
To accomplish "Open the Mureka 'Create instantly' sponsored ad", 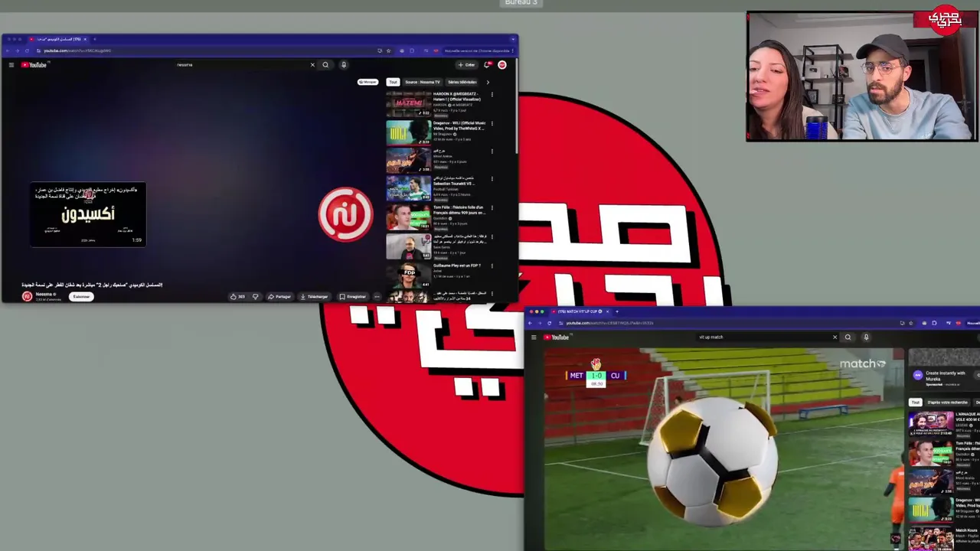I will pos(943,376).
